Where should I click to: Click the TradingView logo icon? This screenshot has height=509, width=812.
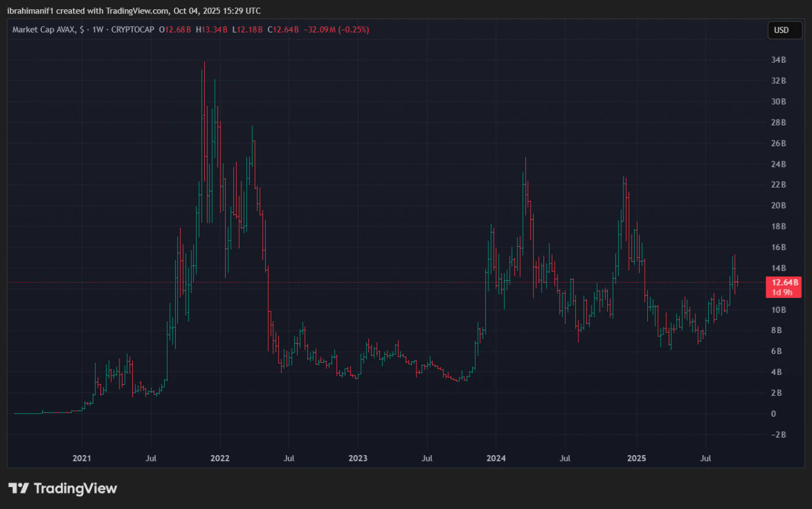click(19, 488)
